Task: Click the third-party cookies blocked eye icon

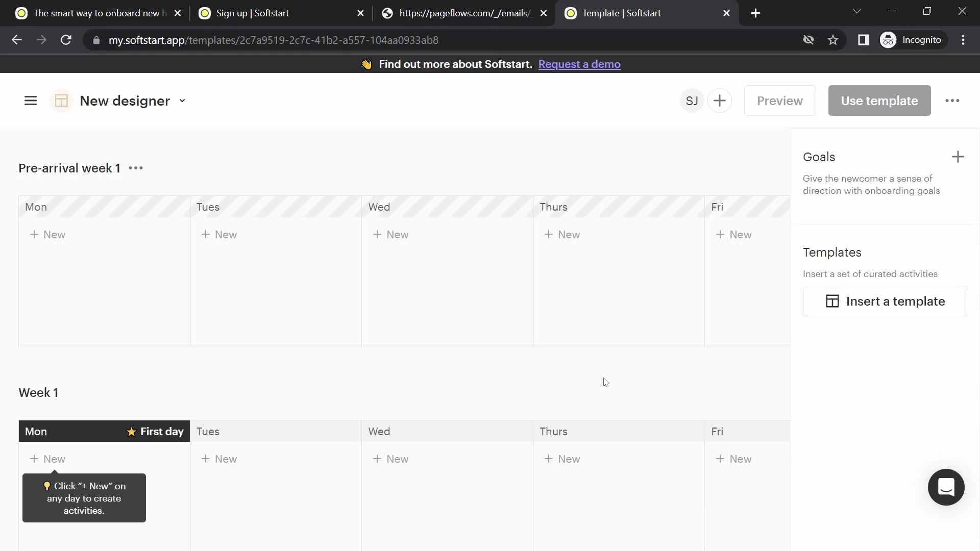Action: click(x=808, y=40)
